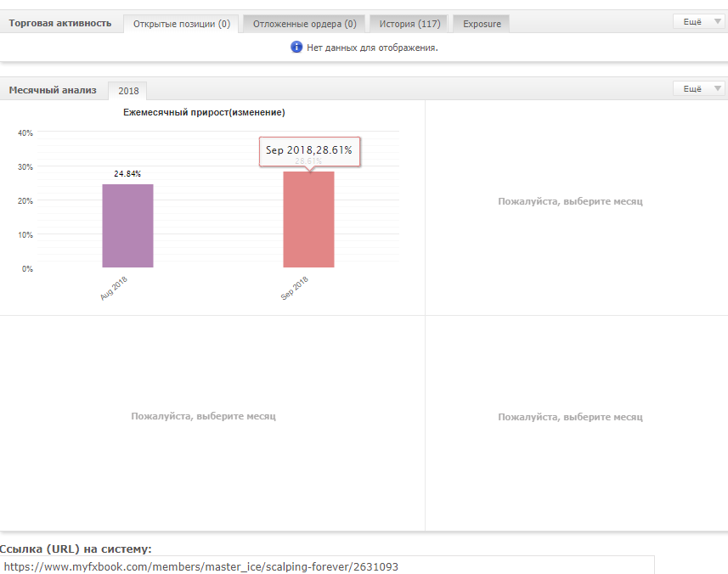Click the 24.84% bar label
This screenshot has width=728, height=574.
coord(127,173)
